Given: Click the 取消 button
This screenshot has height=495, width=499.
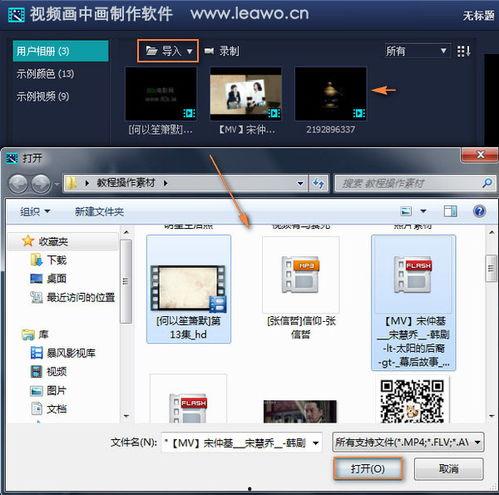Looking at the screenshot, I should click(449, 469).
